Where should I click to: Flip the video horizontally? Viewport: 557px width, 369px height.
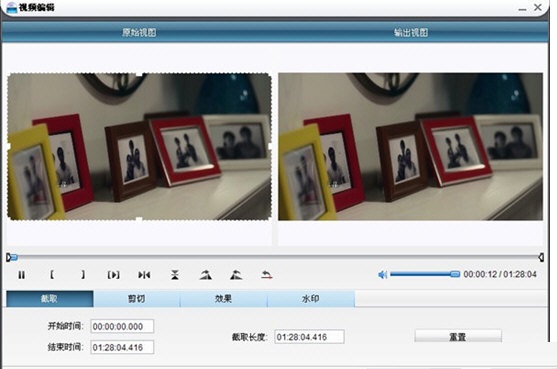tap(144, 275)
